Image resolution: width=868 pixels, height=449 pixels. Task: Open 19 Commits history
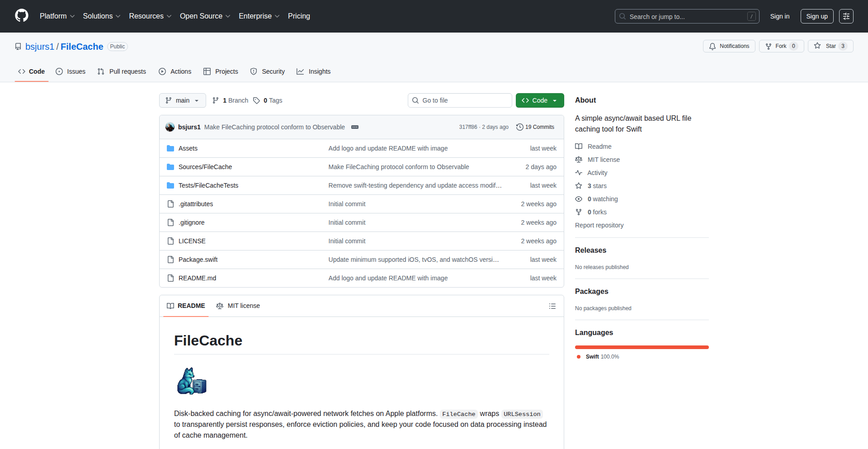coord(535,127)
